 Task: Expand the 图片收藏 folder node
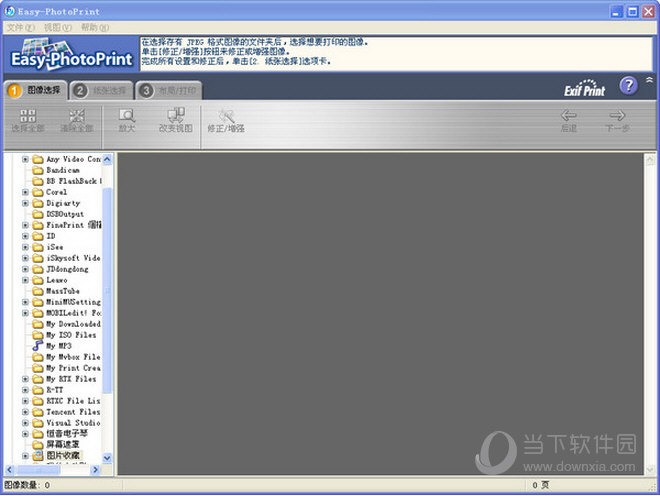coord(25,456)
